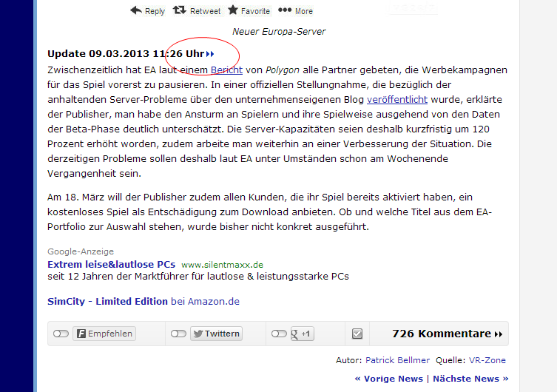Image resolution: width=557 pixels, height=392 pixels.
Task: Click the Reply arrow icon
Action: pos(136,10)
